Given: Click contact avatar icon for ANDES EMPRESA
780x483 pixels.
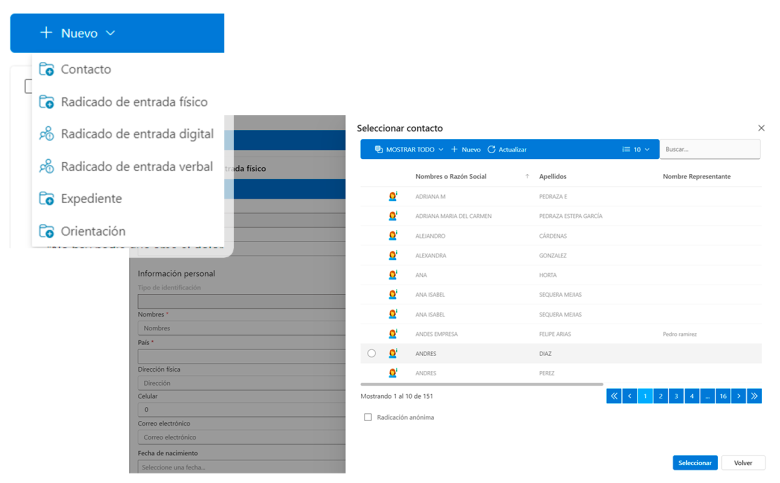Looking at the screenshot, I should tap(393, 334).
